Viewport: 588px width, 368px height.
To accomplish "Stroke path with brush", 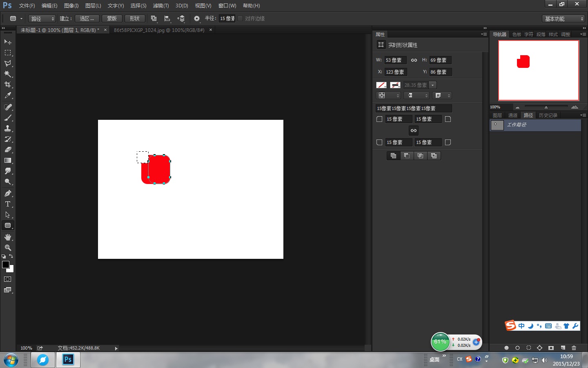I will [517, 348].
